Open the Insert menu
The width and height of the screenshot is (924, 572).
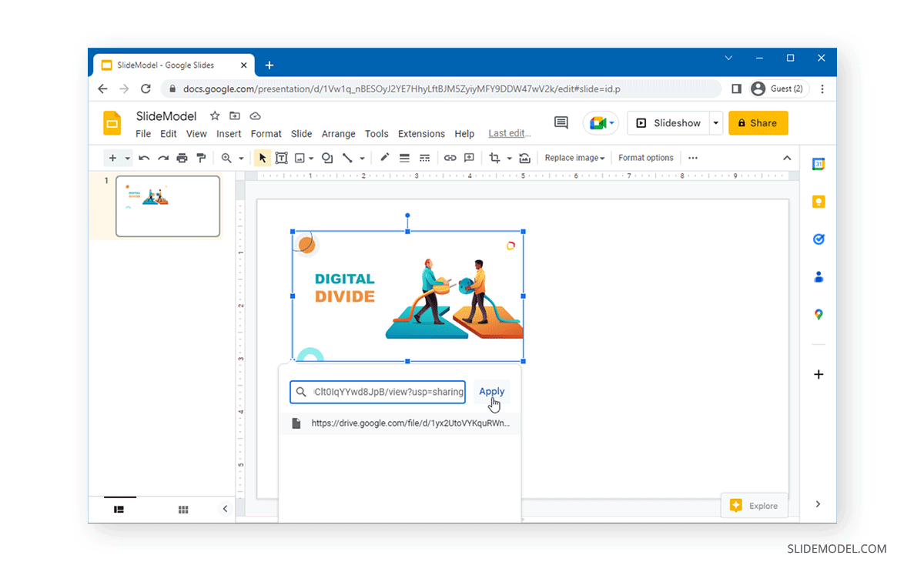point(229,133)
